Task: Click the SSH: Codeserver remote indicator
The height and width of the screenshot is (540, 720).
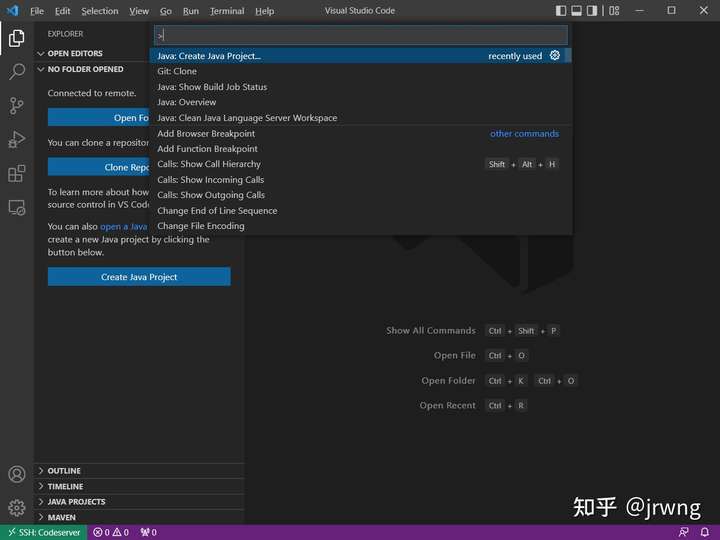Action: (44, 532)
